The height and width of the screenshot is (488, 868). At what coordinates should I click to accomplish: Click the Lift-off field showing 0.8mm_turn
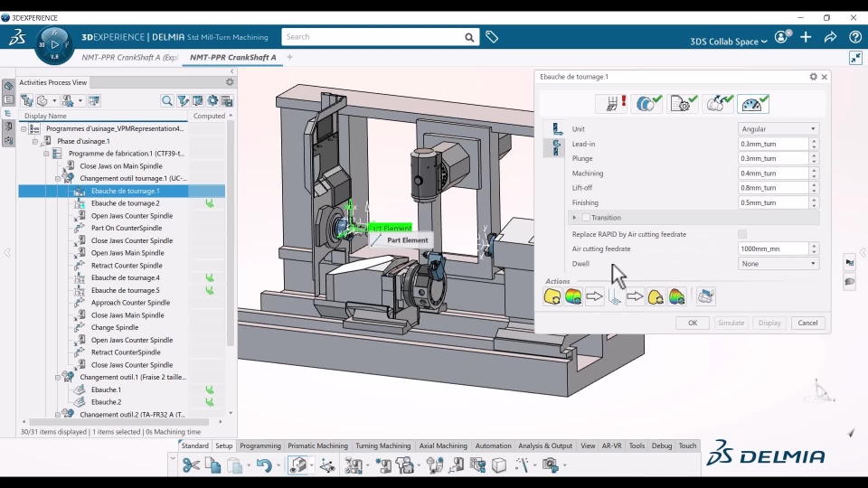pyautogui.click(x=773, y=188)
